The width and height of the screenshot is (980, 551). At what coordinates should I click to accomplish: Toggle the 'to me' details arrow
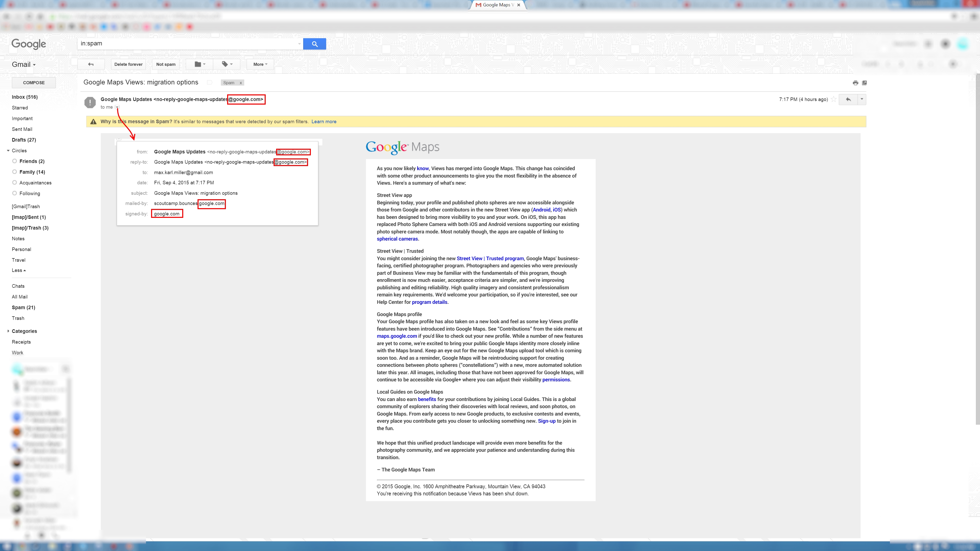pyautogui.click(x=117, y=107)
